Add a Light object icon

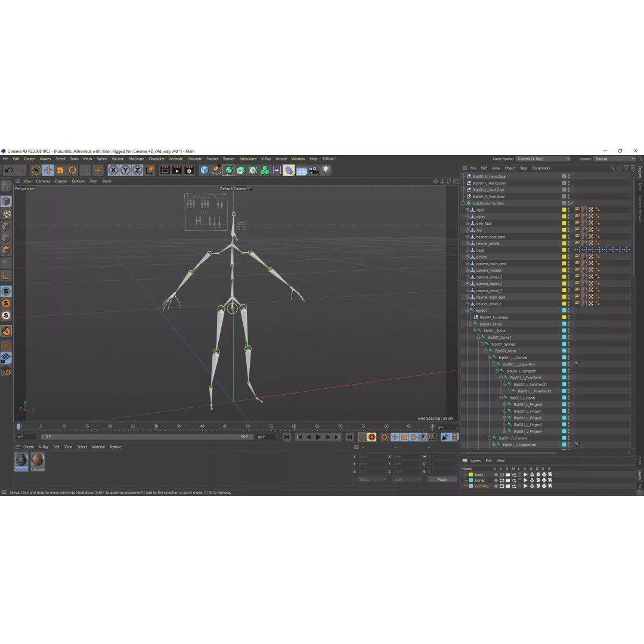(x=326, y=170)
